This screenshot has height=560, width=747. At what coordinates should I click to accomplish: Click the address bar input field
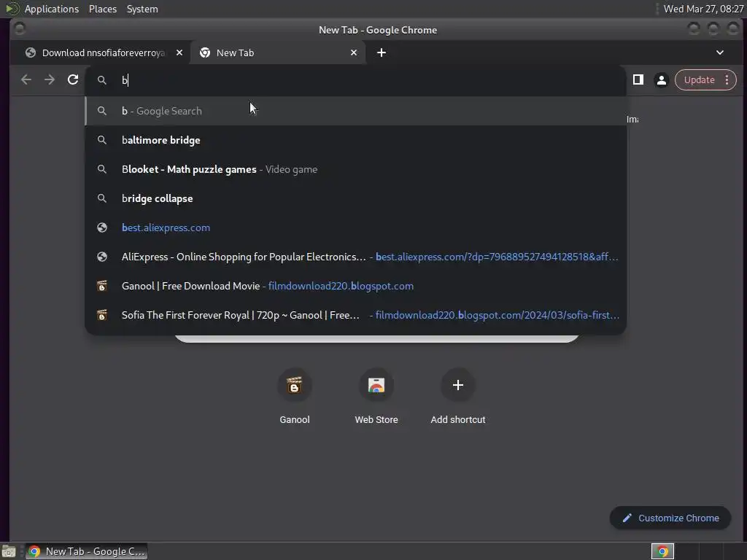(355, 80)
